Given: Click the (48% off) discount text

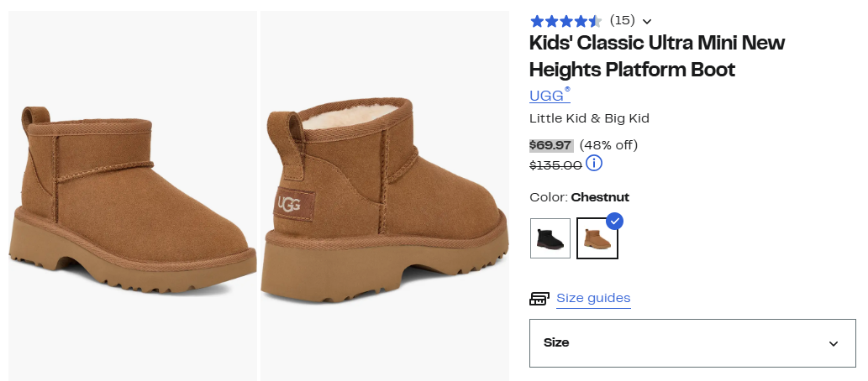Looking at the screenshot, I should 608,145.
